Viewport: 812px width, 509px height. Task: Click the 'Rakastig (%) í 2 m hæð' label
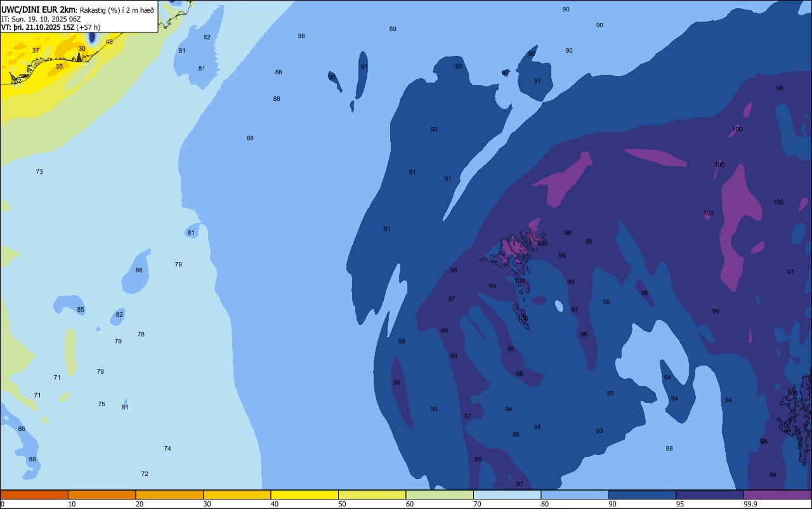[x=117, y=10]
